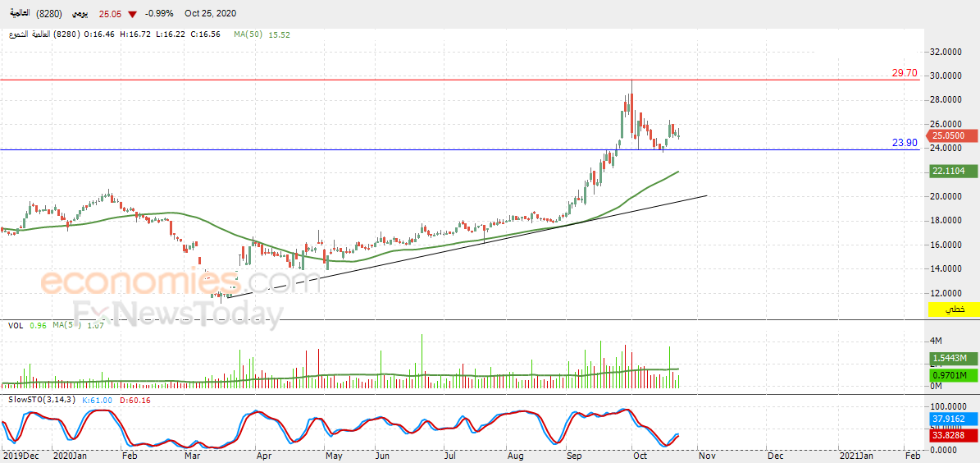The height and width of the screenshot is (463, 980).
Task: Click the 1.5443M volume average tag
Action: coord(948,358)
